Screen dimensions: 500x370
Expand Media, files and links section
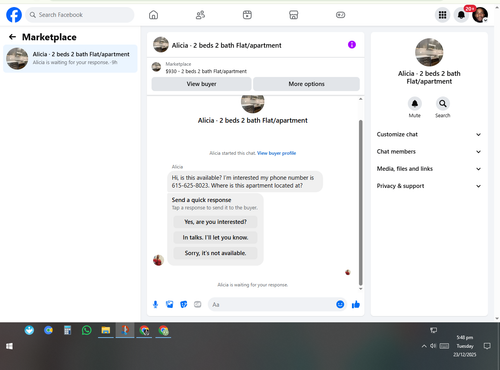(x=429, y=169)
